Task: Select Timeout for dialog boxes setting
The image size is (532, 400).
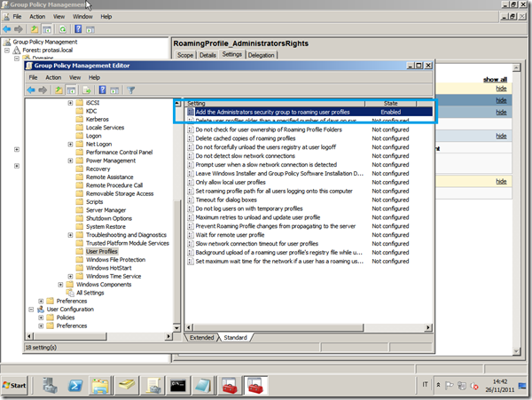Action: point(226,200)
